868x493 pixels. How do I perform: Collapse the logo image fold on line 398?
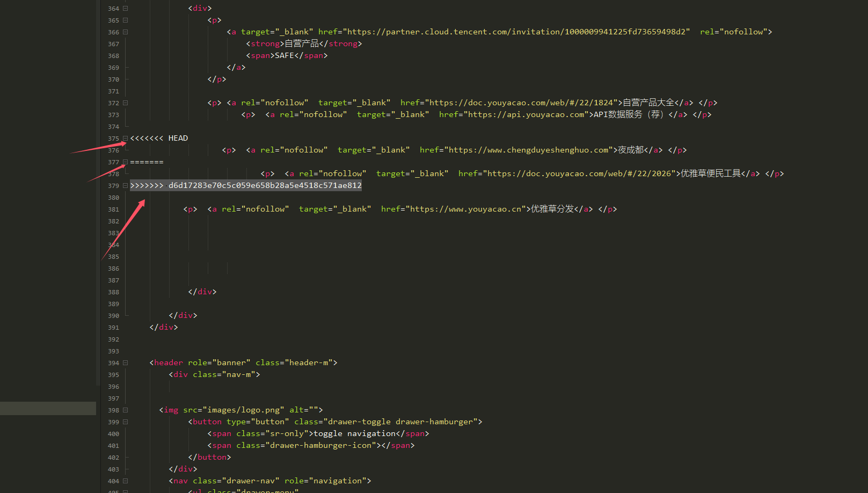125,410
